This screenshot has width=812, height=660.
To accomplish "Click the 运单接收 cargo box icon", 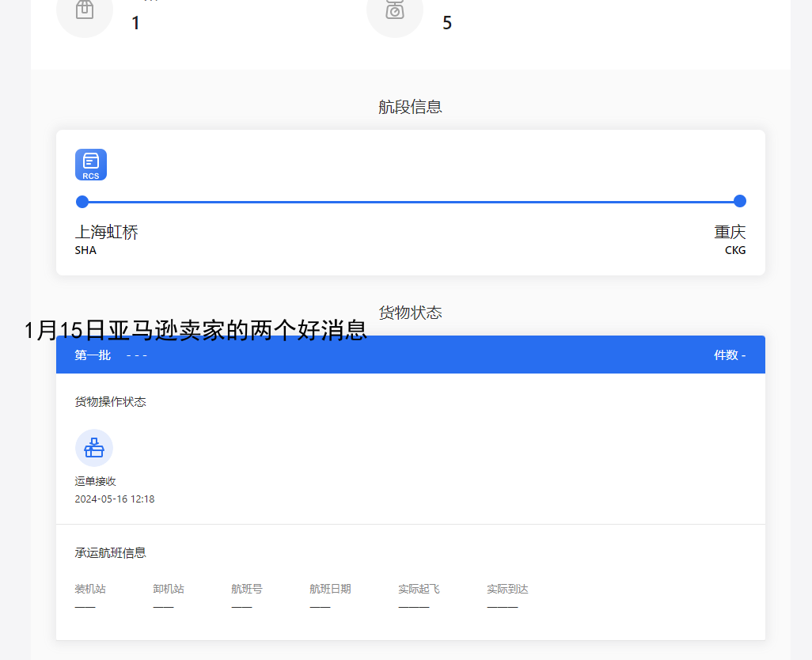I will (94, 448).
